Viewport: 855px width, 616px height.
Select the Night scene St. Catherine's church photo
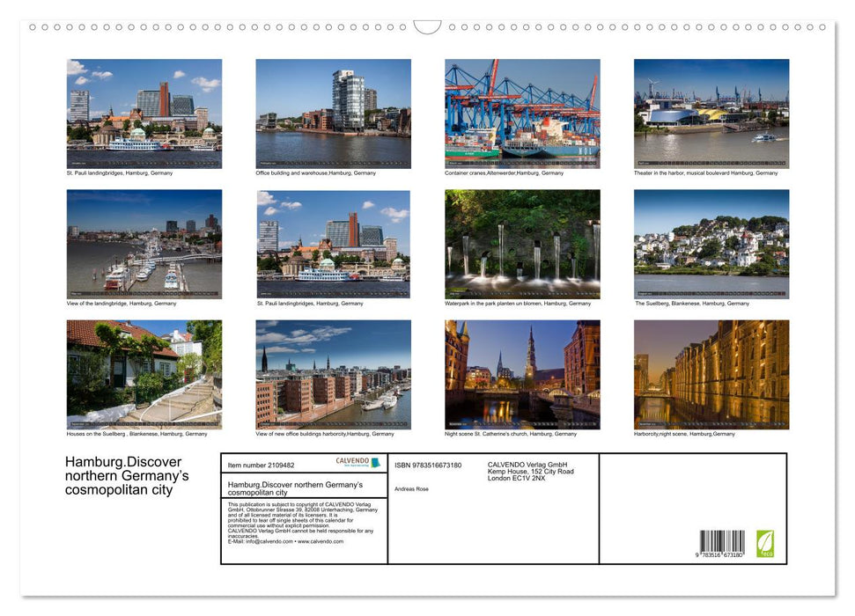(521, 374)
